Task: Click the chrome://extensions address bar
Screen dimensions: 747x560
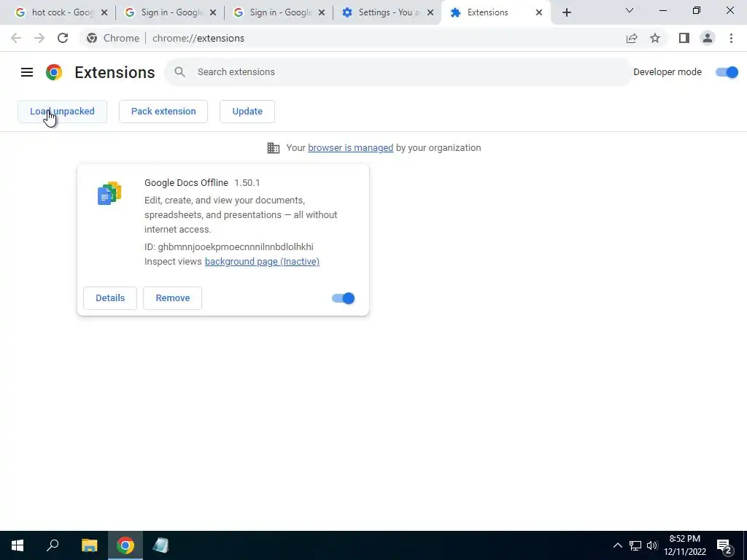Action: 352,38
